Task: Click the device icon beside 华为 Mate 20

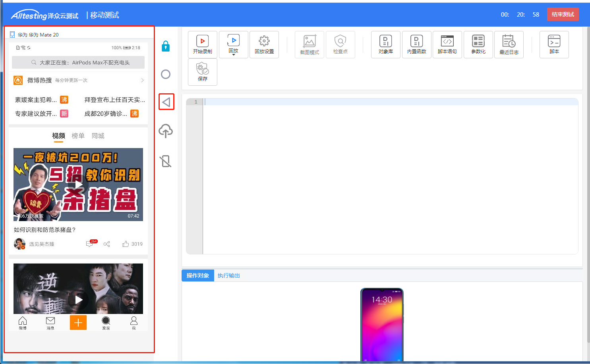Action: [x=12, y=35]
